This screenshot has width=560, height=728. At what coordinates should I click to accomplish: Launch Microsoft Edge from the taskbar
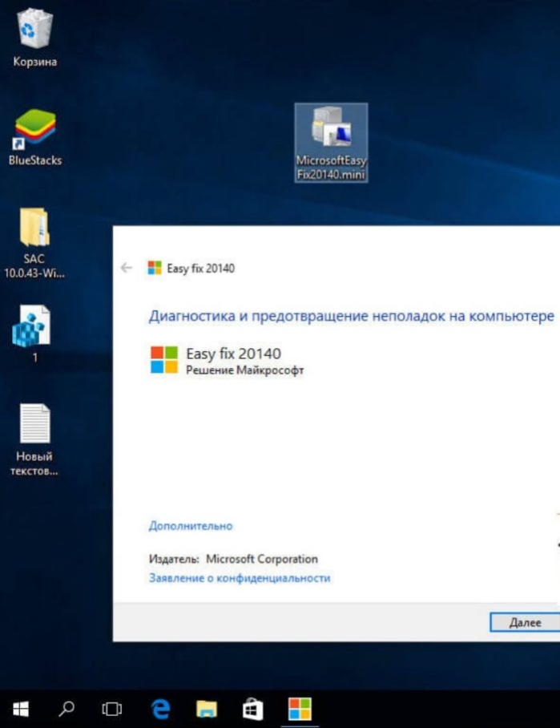point(161,709)
